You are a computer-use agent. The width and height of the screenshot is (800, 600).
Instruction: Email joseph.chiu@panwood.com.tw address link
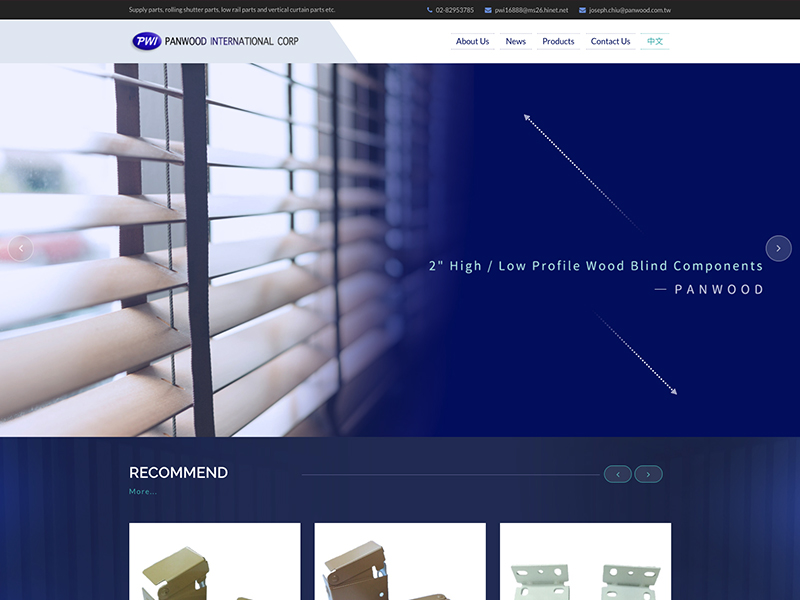[630, 10]
